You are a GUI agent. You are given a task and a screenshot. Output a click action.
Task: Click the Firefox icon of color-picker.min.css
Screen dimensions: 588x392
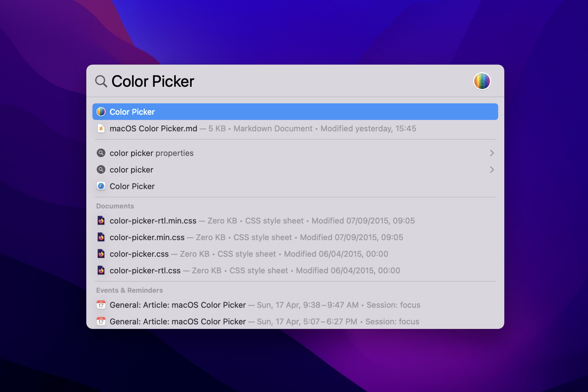pyautogui.click(x=101, y=237)
